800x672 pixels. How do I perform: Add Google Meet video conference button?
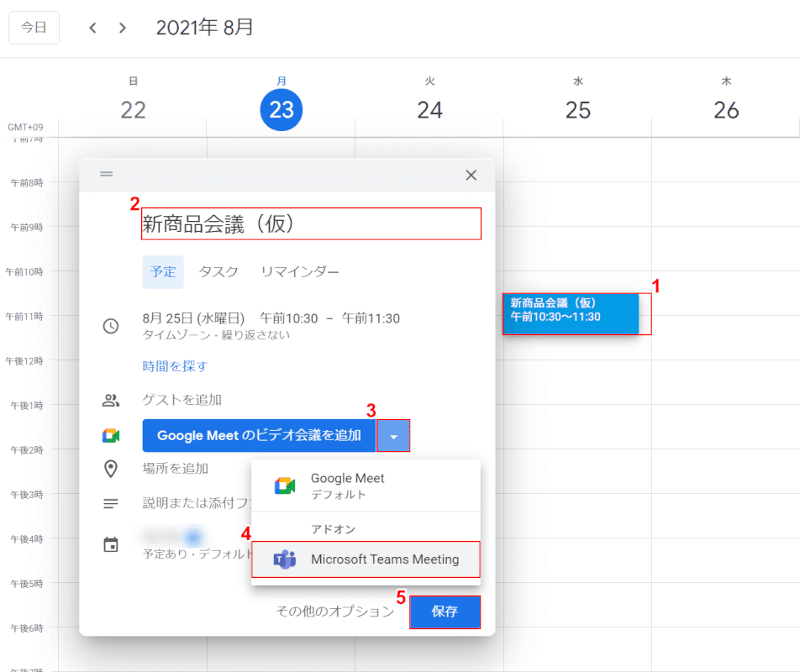coord(259,435)
